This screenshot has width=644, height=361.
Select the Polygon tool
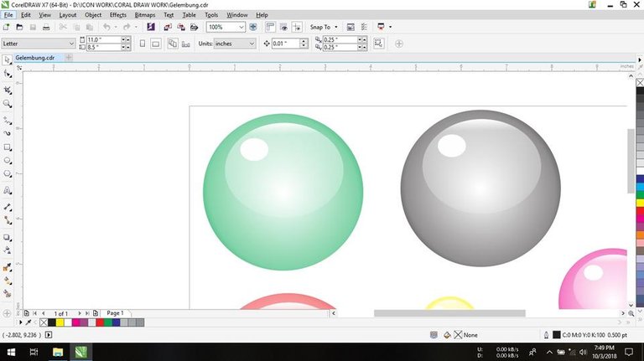[x=8, y=174]
